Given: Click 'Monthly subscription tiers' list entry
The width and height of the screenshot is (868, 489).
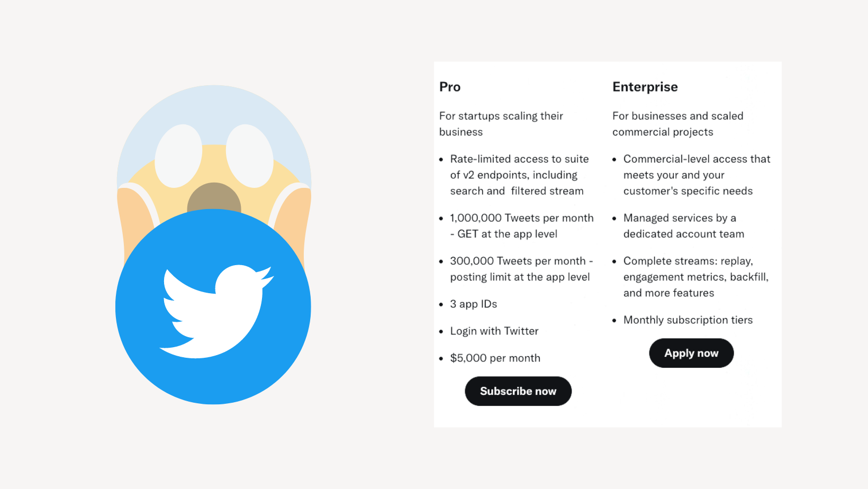Looking at the screenshot, I should point(688,321).
